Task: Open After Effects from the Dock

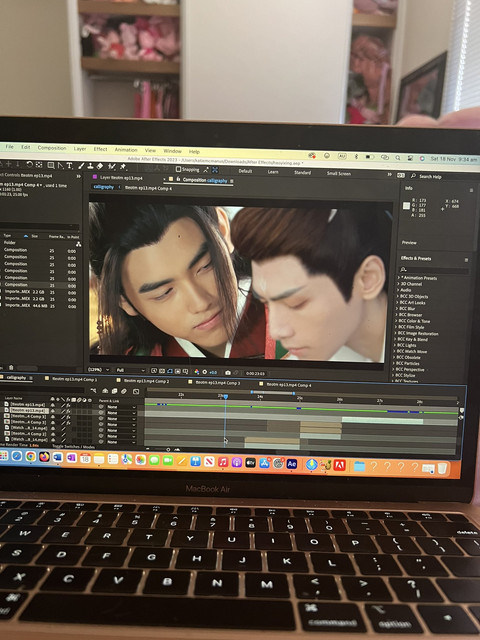Action: (291, 464)
